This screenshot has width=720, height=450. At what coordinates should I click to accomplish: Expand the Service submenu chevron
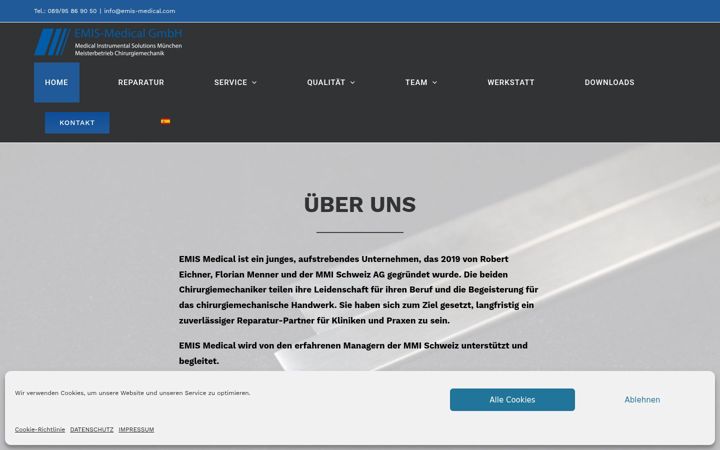(254, 83)
